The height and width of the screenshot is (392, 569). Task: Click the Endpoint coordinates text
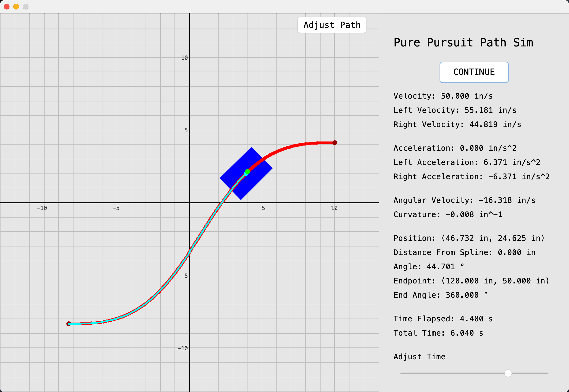(471, 281)
